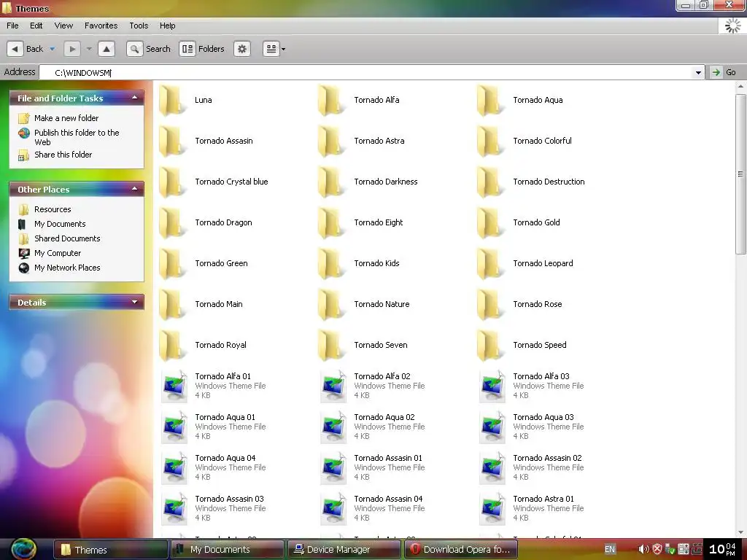Click Share this folder
This screenshot has width=747, height=560.
(x=63, y=155)
